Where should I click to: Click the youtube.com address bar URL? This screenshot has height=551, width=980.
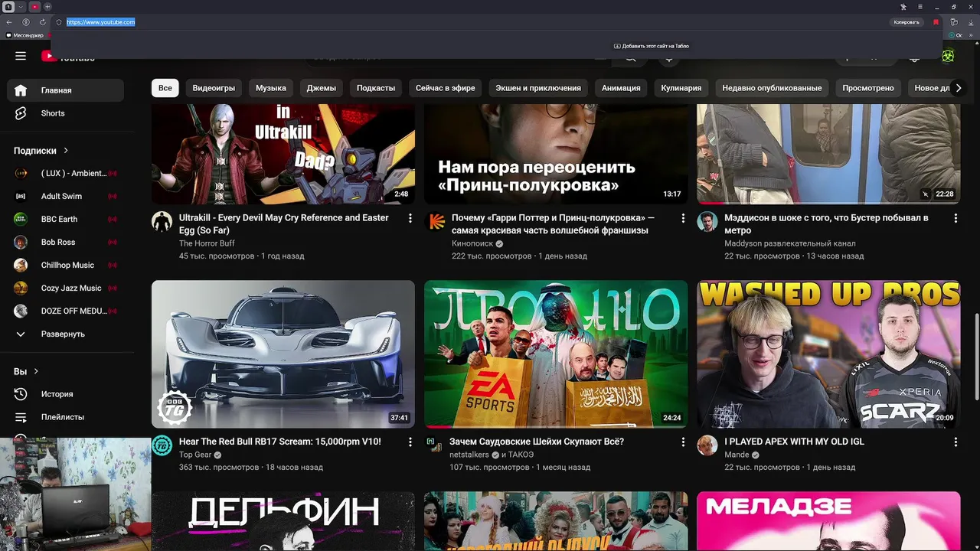pyautogui.click(x=100, y=22)
